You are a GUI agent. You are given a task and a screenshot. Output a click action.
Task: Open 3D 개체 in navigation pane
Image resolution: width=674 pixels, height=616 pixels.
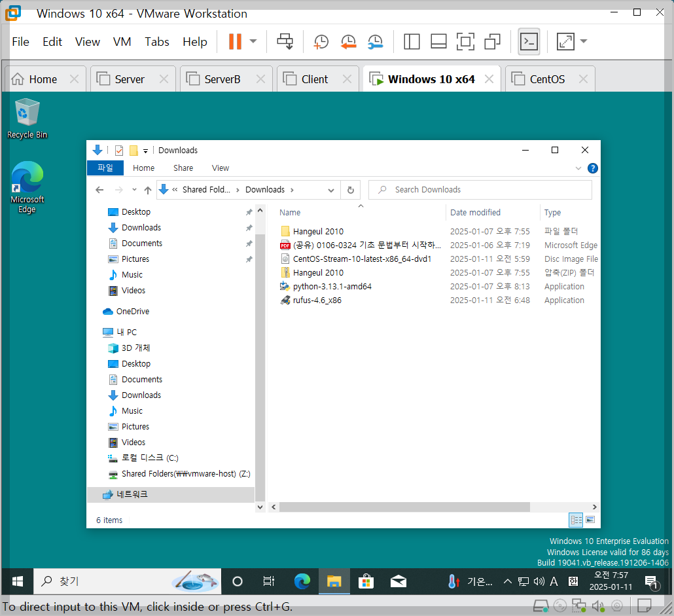click(129, 348)
